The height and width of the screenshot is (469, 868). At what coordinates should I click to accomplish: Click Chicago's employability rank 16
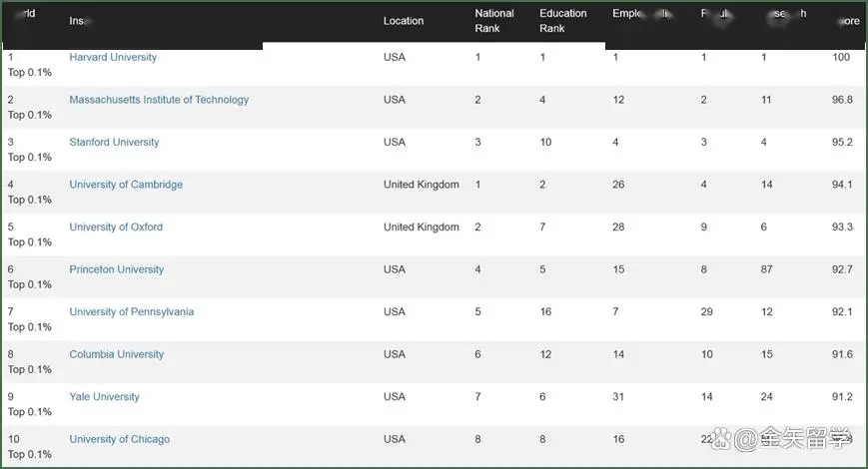click(x=618, y=439)
